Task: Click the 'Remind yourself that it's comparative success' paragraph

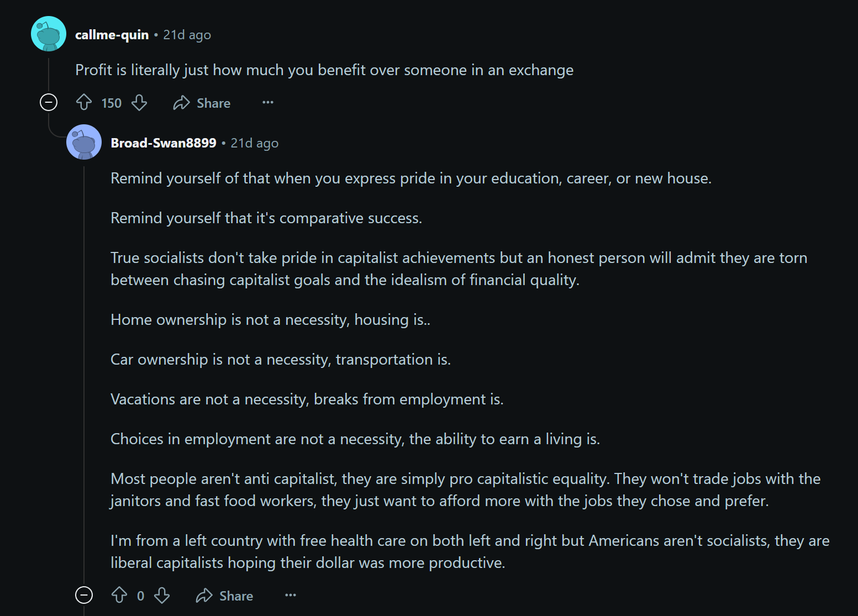Action: (x=266, y=218)
